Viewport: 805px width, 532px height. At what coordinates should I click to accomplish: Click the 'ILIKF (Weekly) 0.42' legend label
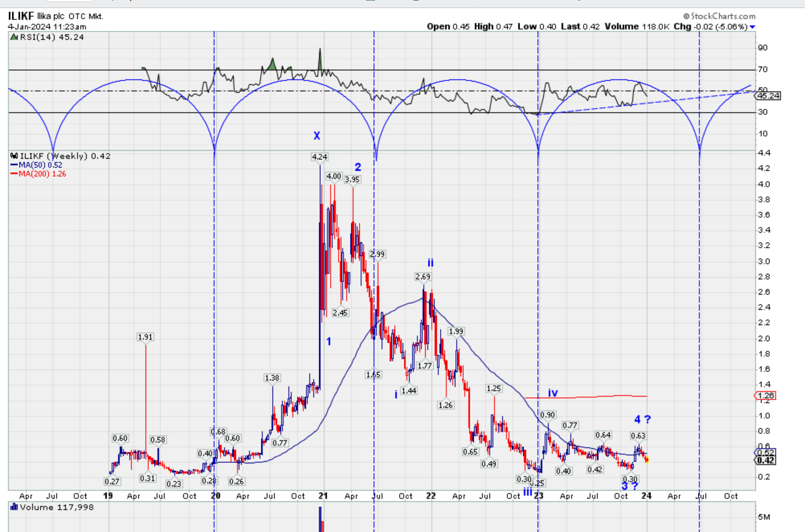point(65,156)
